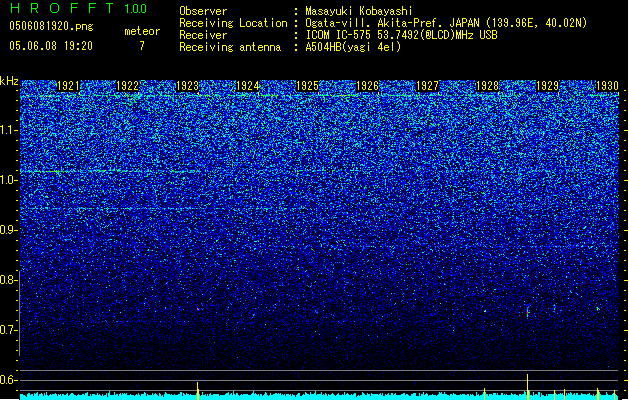Image resolution: width=629 pixels, height=400 pixels.
Task: Click the meteor count label
Action: point(142,31)
